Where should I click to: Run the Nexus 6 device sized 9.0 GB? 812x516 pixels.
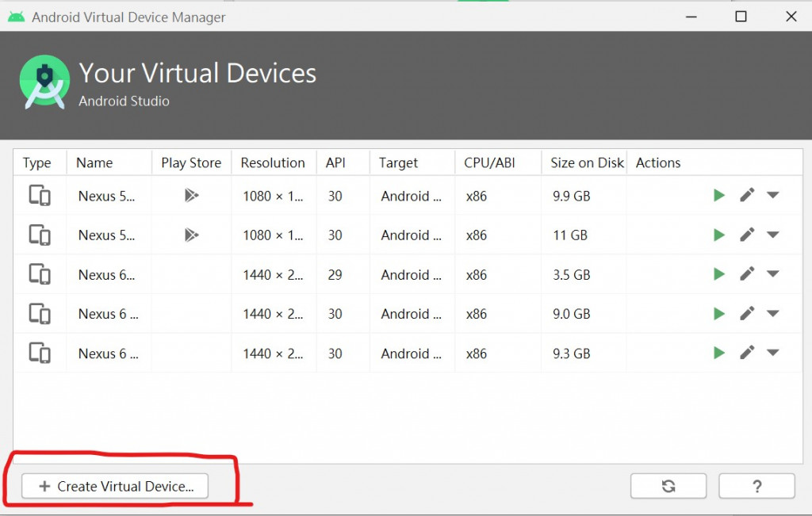(x=718, y=314)
